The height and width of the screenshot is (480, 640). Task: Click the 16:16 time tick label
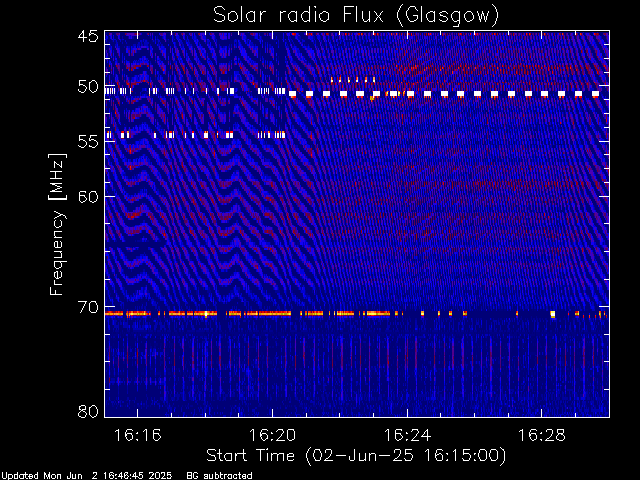point(138,435)
